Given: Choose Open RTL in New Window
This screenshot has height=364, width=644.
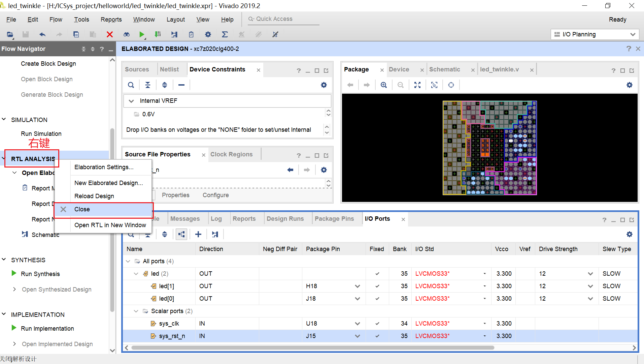Looking at the screenshot, I should pos(110,225).
